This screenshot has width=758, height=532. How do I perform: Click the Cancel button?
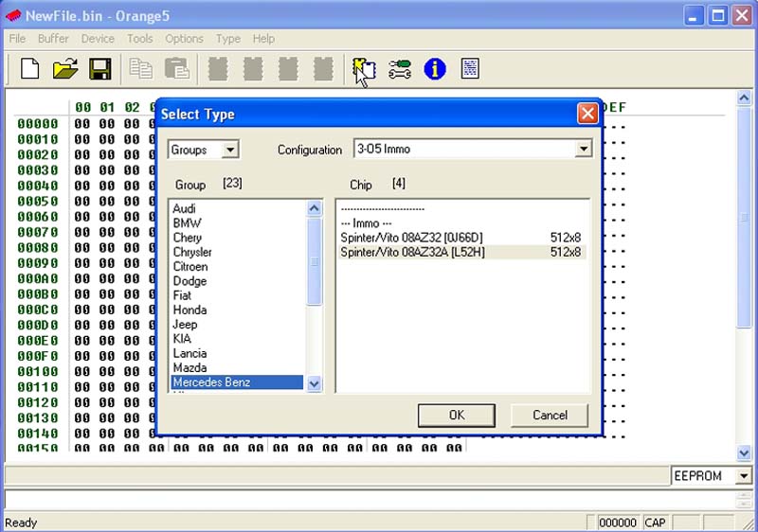[x=550, y=416]
